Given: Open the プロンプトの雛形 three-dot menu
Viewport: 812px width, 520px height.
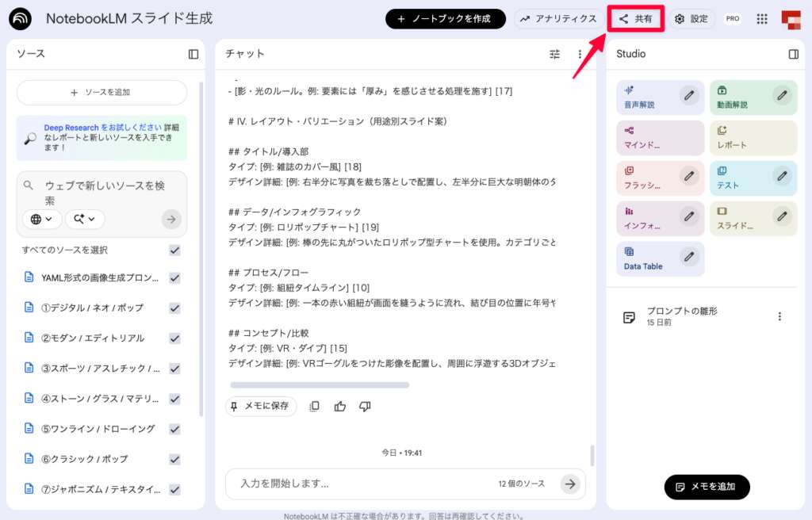Looking at the screenshot, I should pos(779,315).
